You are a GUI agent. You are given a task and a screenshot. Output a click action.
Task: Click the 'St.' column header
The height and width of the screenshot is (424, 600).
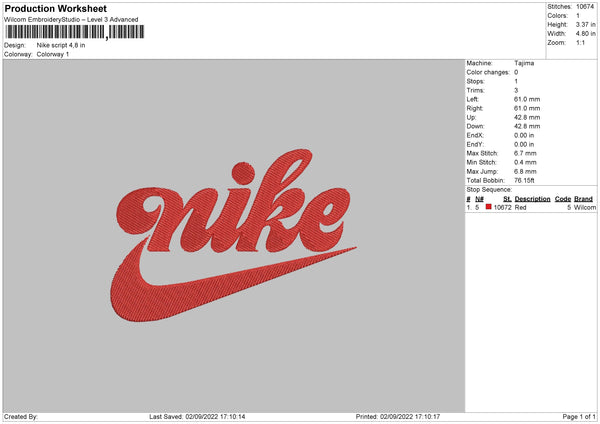[x=507, y=199]
